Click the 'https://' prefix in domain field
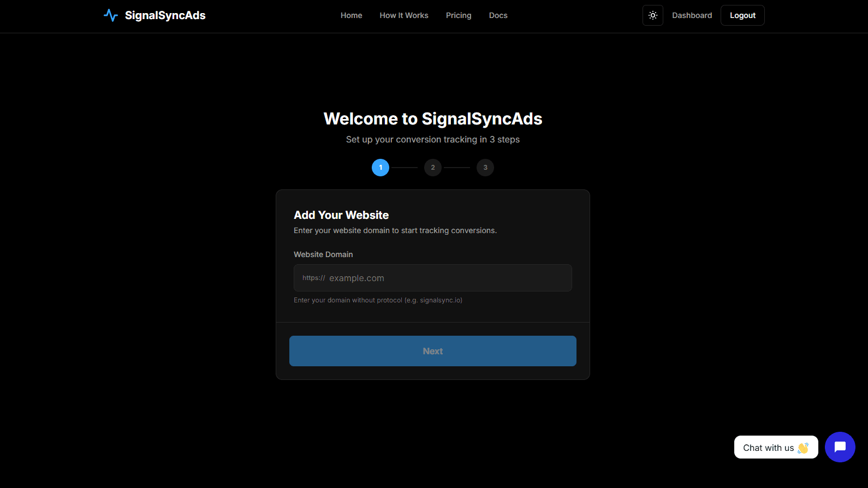The height and width of the screenshot is (488, 868). click(314, 278)
